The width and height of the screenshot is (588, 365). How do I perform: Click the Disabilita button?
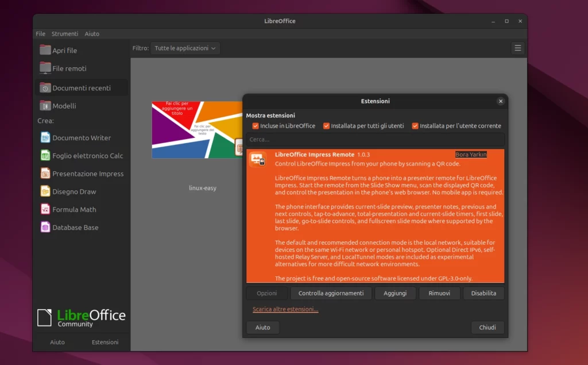(x=483, y=293)
